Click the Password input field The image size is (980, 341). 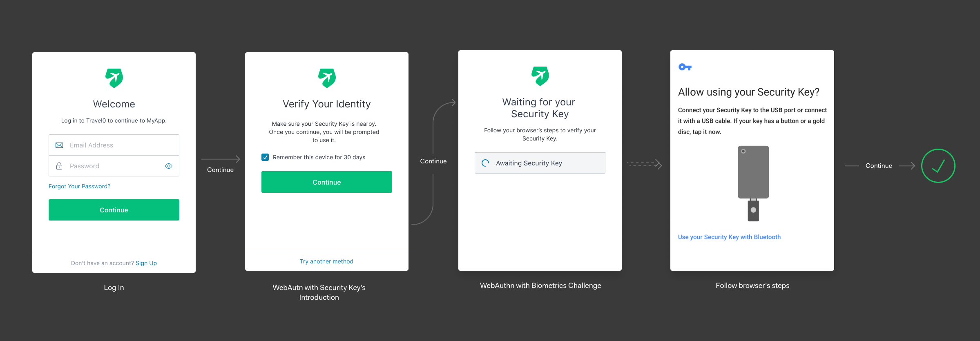114,166
